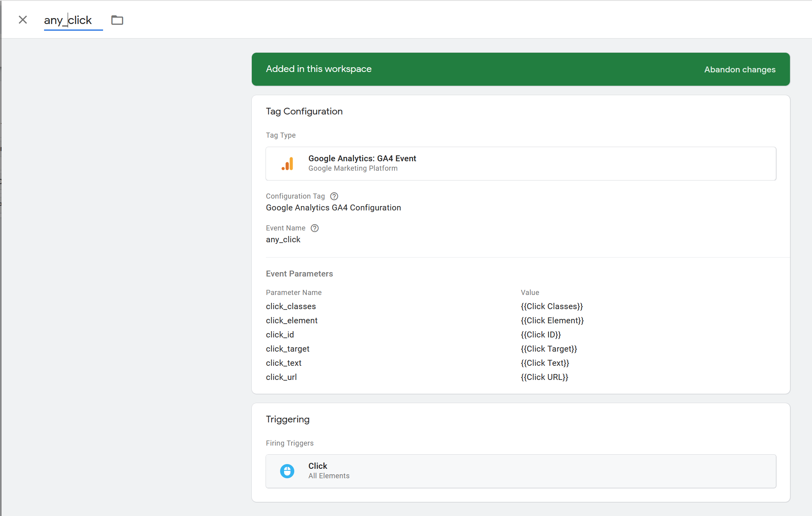812x516 pixels.
Task: Close the tag editor with the X icon
Action: pyautogui.click(x=23, y=20)
